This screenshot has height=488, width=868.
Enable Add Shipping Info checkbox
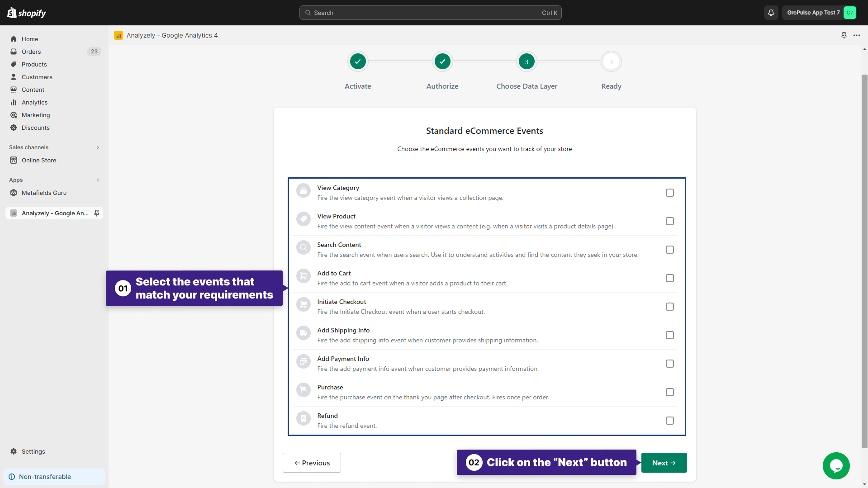point(670,335)
